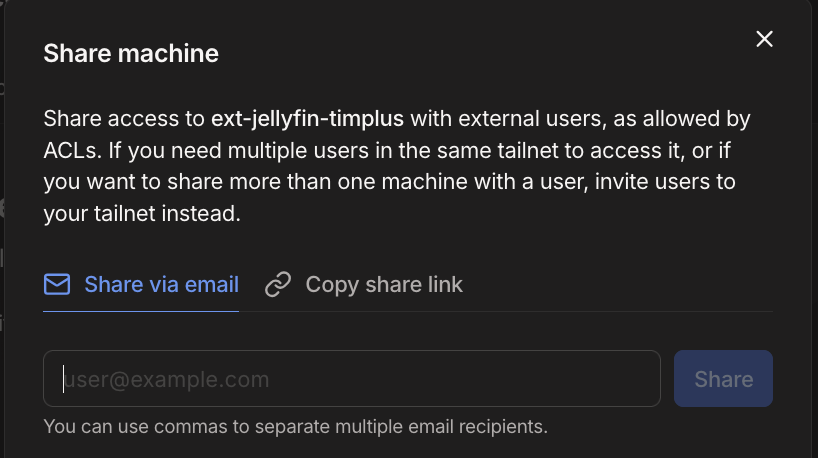Click the chain link icon
Viewport: 818px width, 458px height.
pos(277,285)
